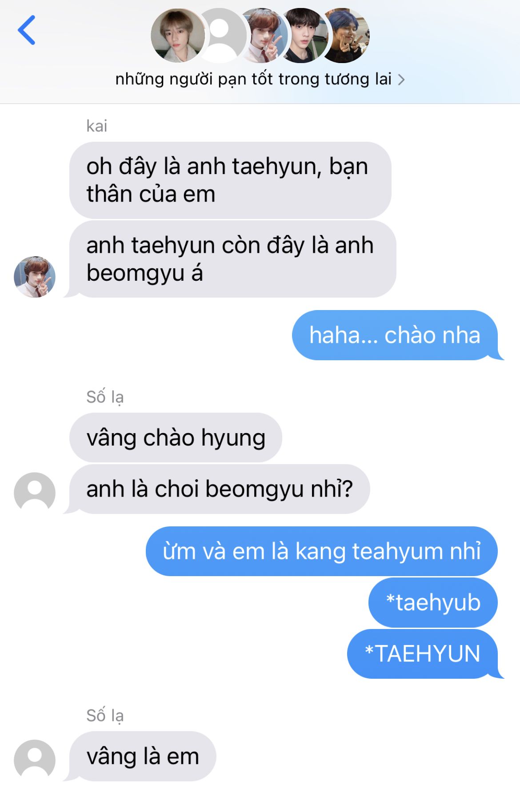Tap the 'vâng chào hyung' message bubble

[x=176, y=438]
